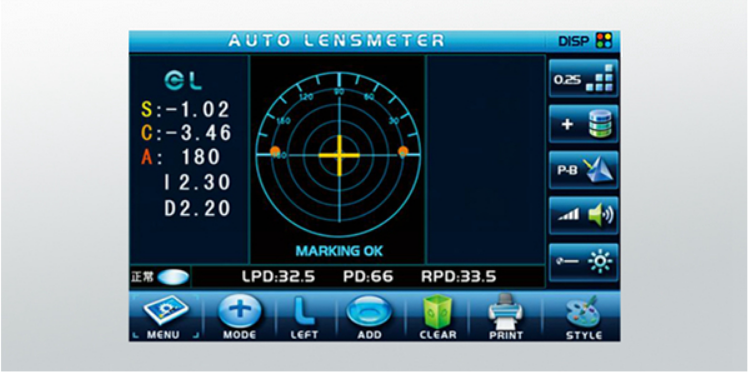Tap the PD:66 readout
Screen dimensions: 749x372
[368, 276]
